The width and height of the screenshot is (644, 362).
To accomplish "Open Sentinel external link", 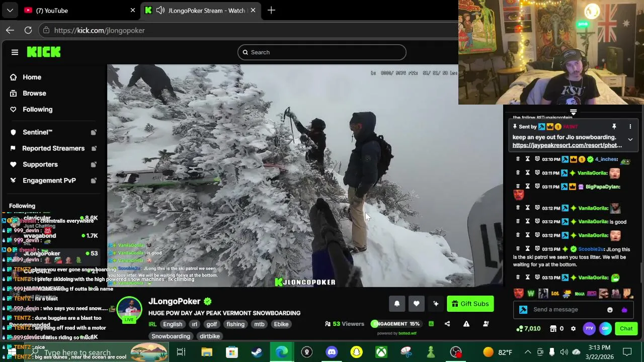I will (x=94, y=132).
